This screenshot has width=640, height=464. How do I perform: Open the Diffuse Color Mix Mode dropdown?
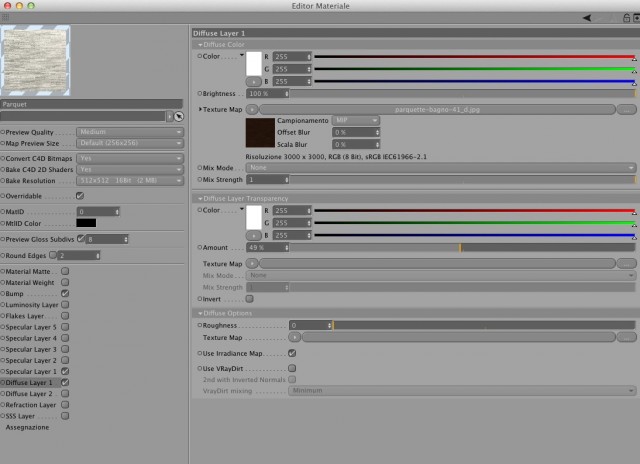pyautogui.click(x=441, y=168)
